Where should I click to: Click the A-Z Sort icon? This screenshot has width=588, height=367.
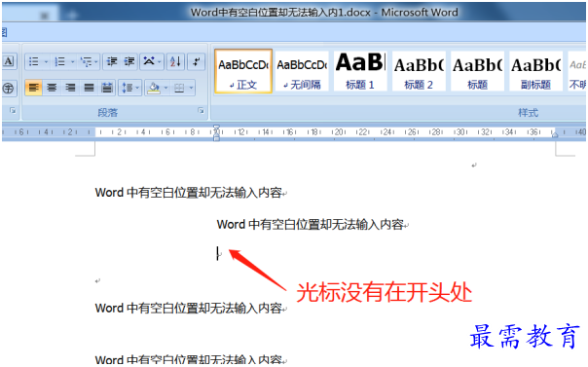[175, 61]
